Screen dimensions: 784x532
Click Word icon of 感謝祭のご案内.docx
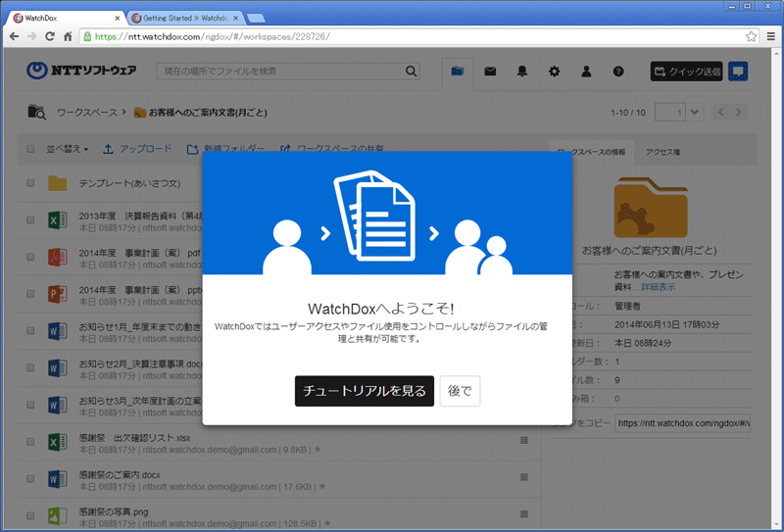pyautogui.click(x=58, y=479)
